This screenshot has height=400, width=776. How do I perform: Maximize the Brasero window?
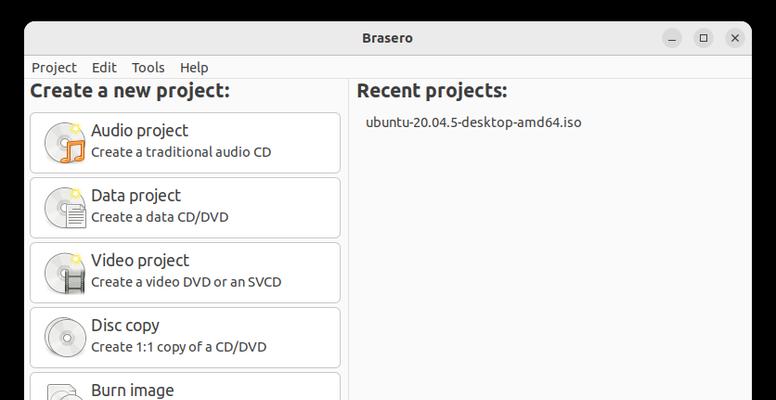[x=704, y=38]
